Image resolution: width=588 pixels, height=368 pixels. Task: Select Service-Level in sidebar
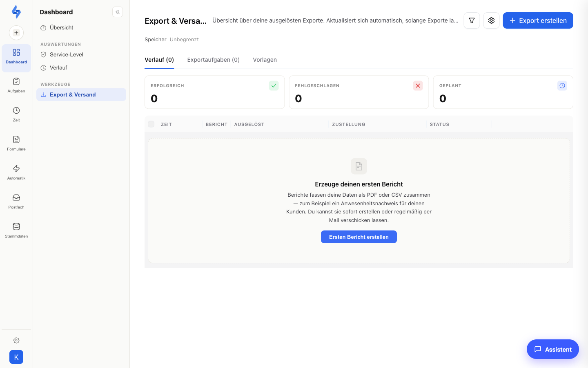(x=81, y=54)
